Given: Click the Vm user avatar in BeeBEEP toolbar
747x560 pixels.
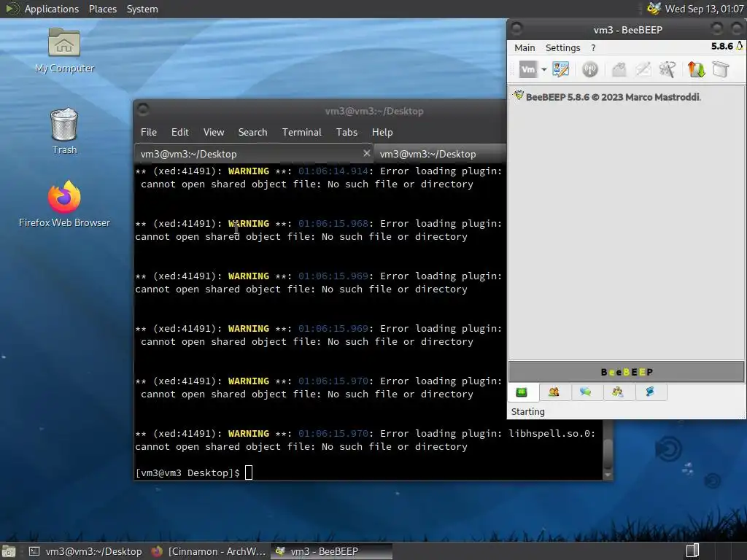Looking at the screenshot, I should 528,69.
